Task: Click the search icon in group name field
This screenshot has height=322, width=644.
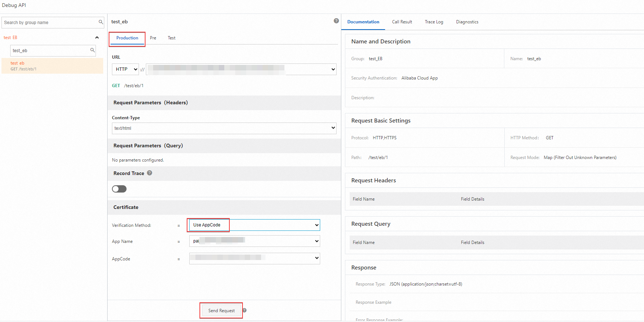Action: (x=101, y=22)
